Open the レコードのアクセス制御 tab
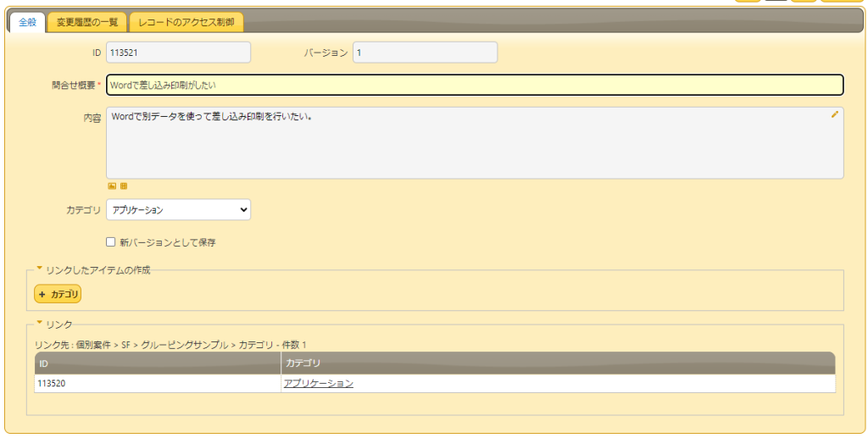 click(x=186, y=23)
